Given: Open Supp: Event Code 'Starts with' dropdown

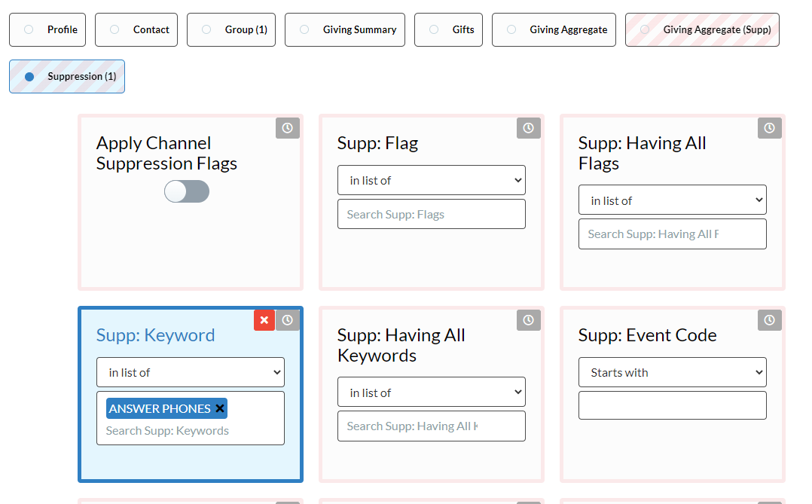Looking at the screenshot, I should click(x=672, y=372).
